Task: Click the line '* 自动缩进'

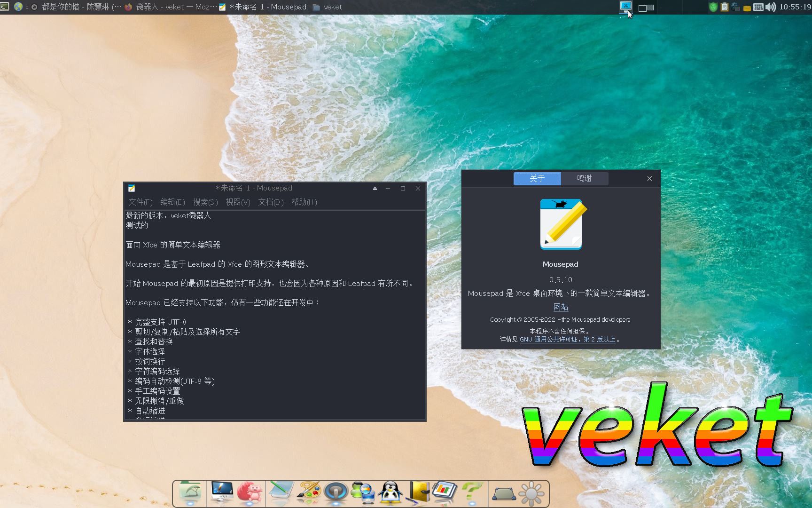Action: coord(147,411)
